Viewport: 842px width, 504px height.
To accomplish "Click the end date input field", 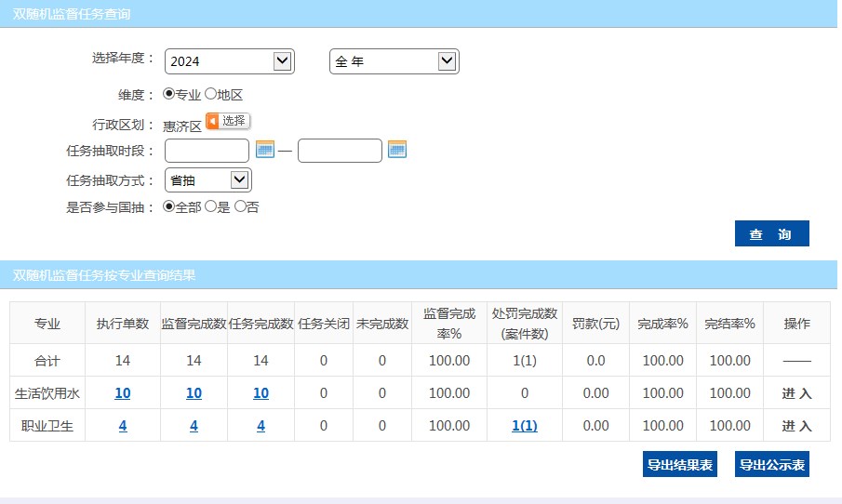I will point(340,151).
